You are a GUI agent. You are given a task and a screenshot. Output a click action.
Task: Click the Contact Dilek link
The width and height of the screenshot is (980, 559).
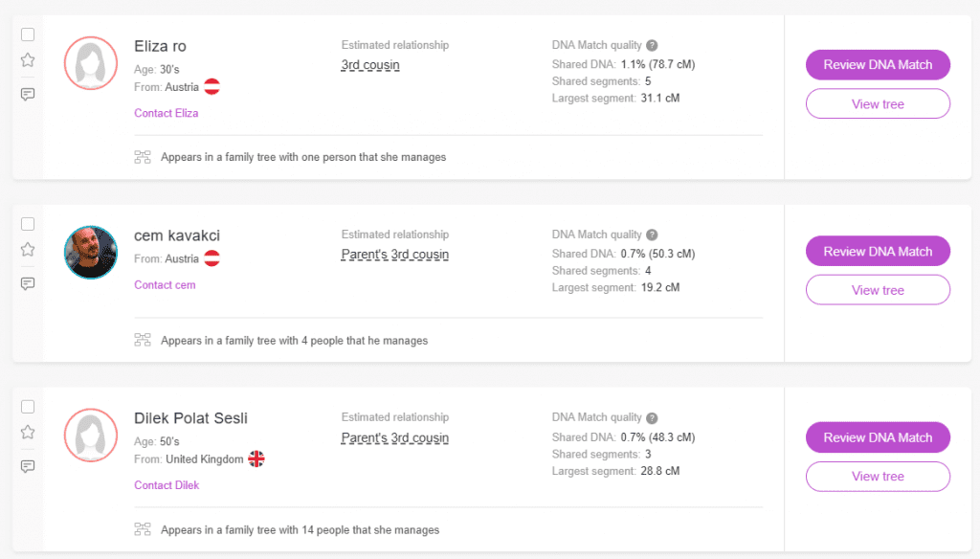pos(167,485)
